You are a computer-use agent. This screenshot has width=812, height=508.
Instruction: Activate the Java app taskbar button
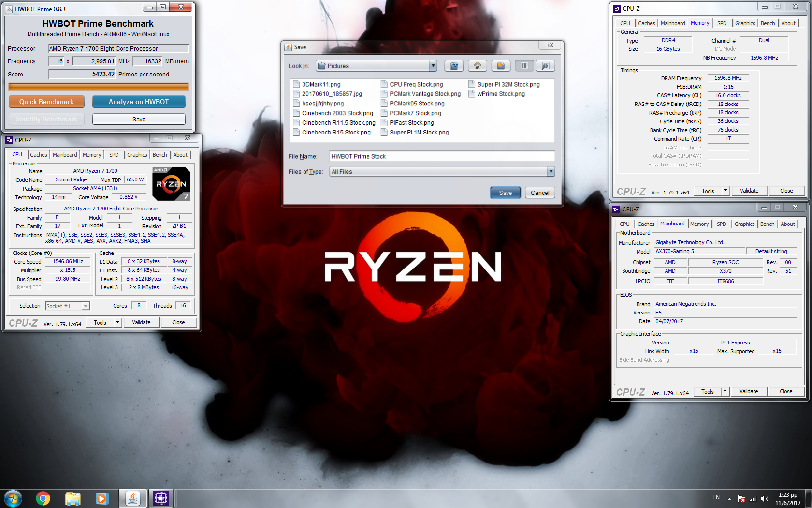pyautogui.click(x=132, y=498)
